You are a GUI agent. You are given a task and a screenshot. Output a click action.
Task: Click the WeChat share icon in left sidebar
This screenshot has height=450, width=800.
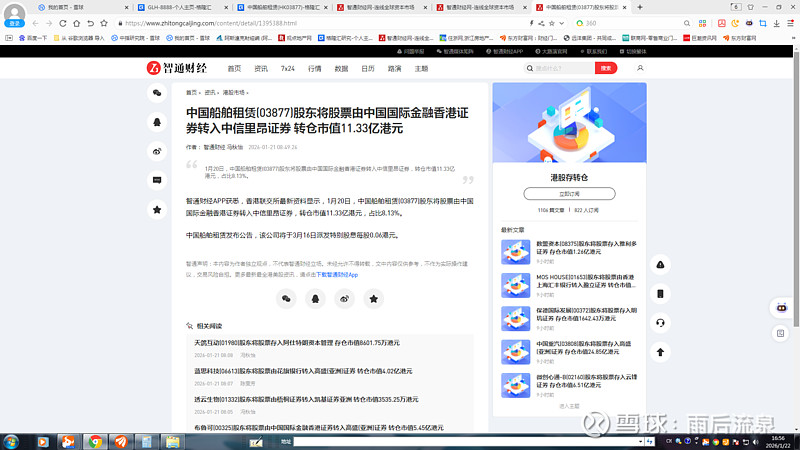pyautogui.click(x=157, y=93)
